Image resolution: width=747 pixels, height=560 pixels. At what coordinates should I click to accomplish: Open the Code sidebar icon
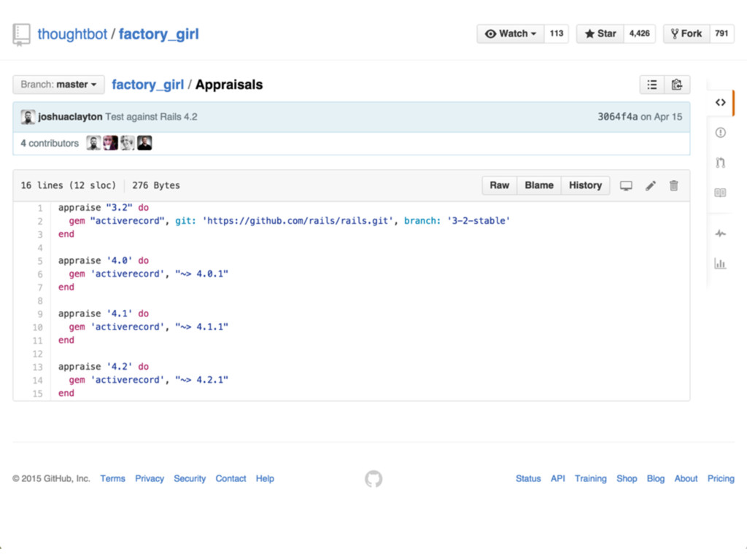coord(720,102)
